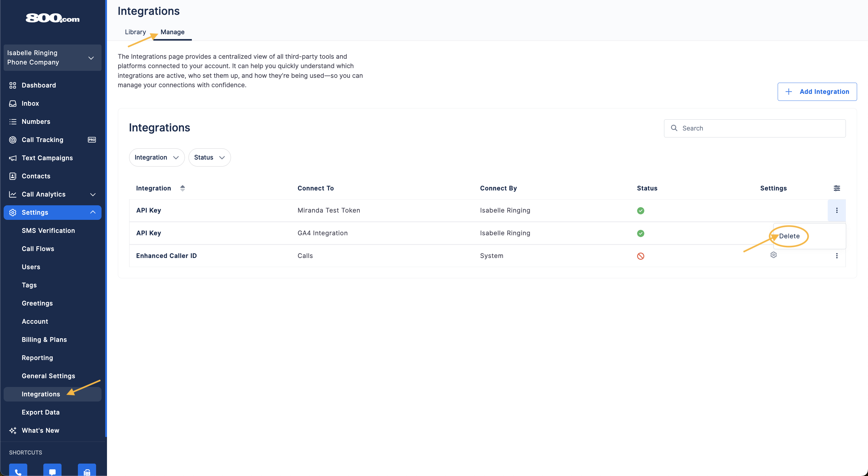This screenshot has height=476, width=868.
Task: Switch to the Manage tab
Action: 172,32
